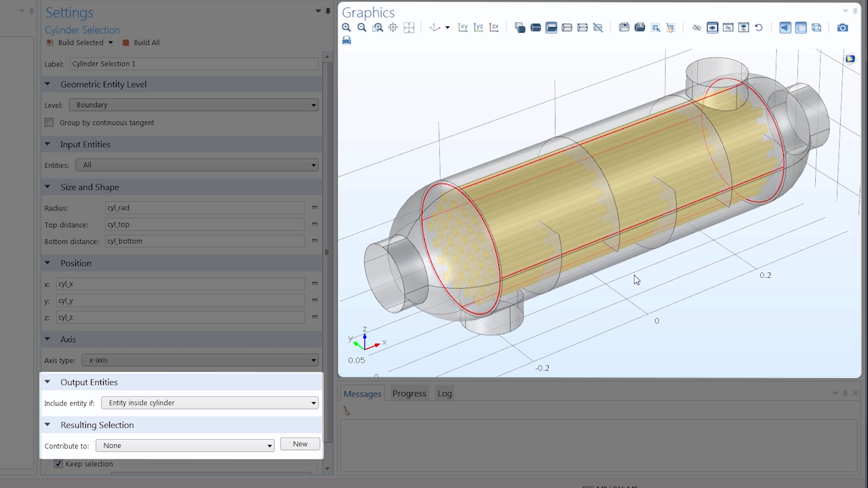
Task: Click the wireframe rendering cube icon
Action: pyautogui.click(x=816, y=28)
